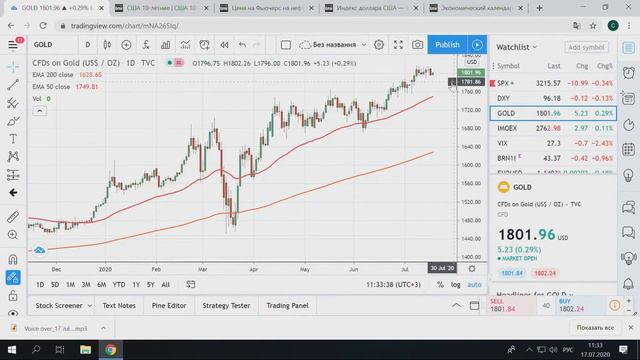
Task: Click the compare or add symbol icon
Action: [126, 45]
